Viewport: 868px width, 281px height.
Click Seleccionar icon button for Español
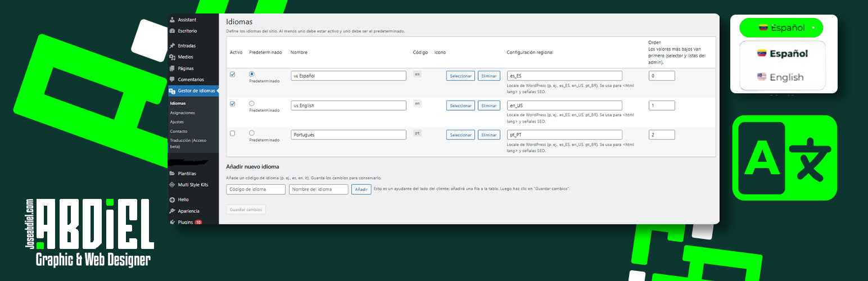(x=460, y=76)
